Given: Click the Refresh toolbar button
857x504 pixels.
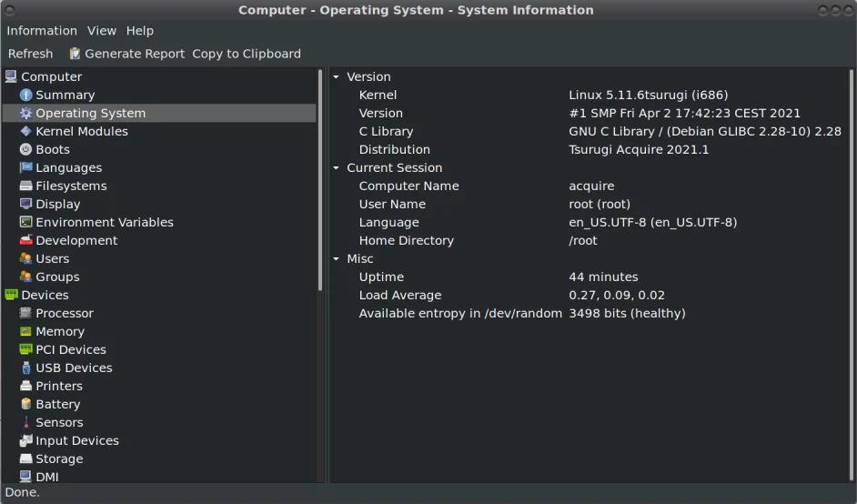Looking at the screenshot, I should click(31, 54).
